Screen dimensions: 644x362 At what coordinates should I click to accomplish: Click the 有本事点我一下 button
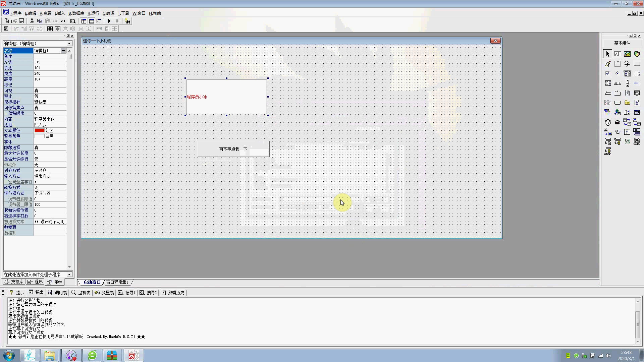pyautogui.click(x=233, y=149)
